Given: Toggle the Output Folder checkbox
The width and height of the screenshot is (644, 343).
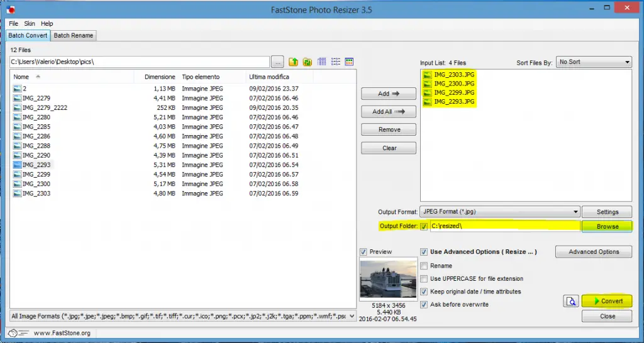Looking at the screenshot, I should [x=424, y=227].
